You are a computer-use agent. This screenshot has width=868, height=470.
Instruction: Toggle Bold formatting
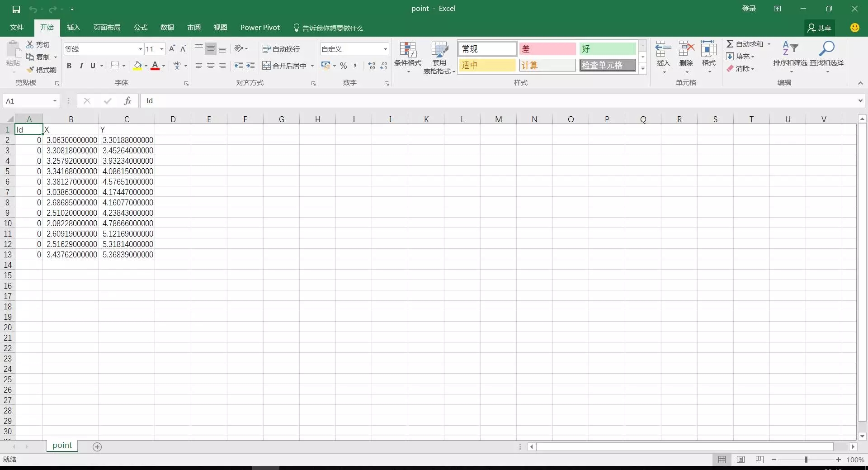69,66
